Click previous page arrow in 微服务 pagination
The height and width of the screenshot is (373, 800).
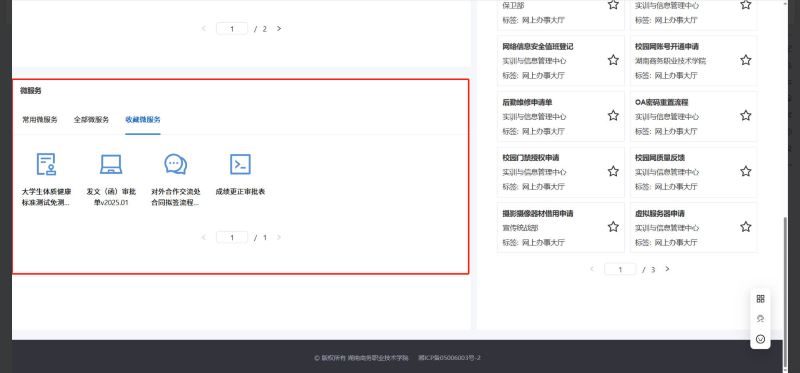point(204,237)
